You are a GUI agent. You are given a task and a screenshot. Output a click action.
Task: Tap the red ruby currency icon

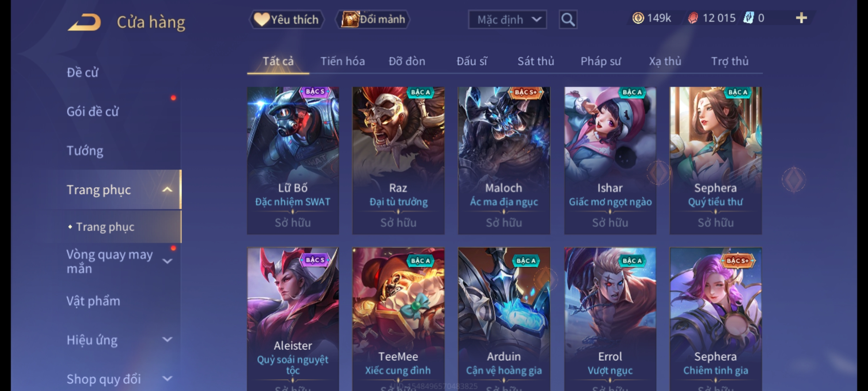693,18
